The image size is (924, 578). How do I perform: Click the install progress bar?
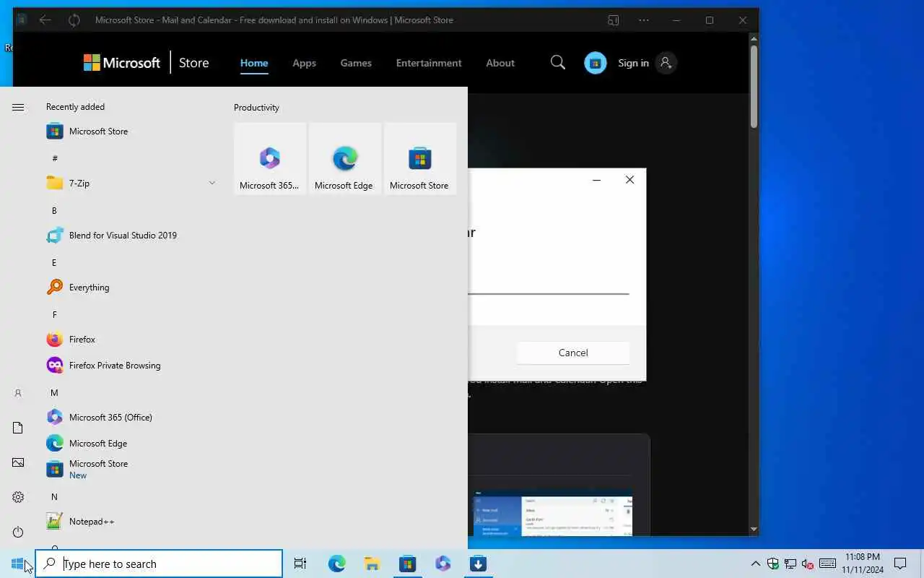(549, 293)
